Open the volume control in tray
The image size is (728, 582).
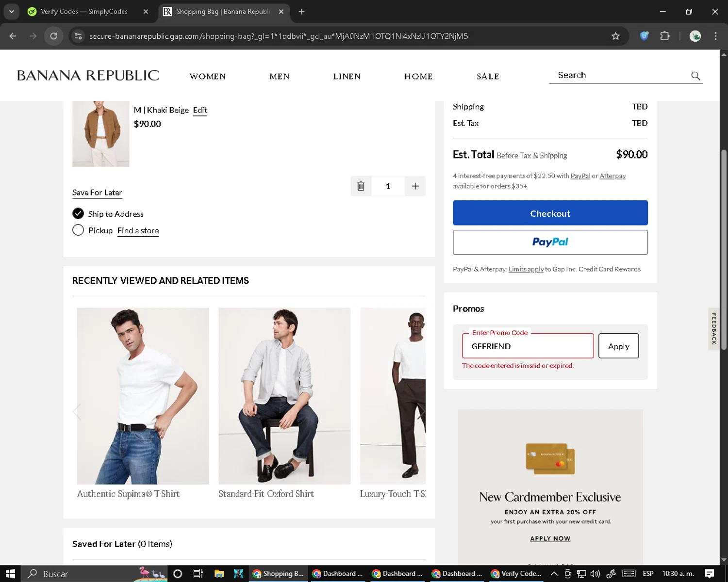(x=595, y=574)
